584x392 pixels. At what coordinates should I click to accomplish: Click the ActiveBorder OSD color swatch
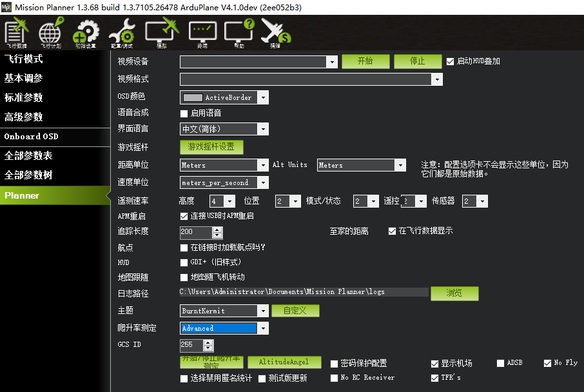click(193, 98)
